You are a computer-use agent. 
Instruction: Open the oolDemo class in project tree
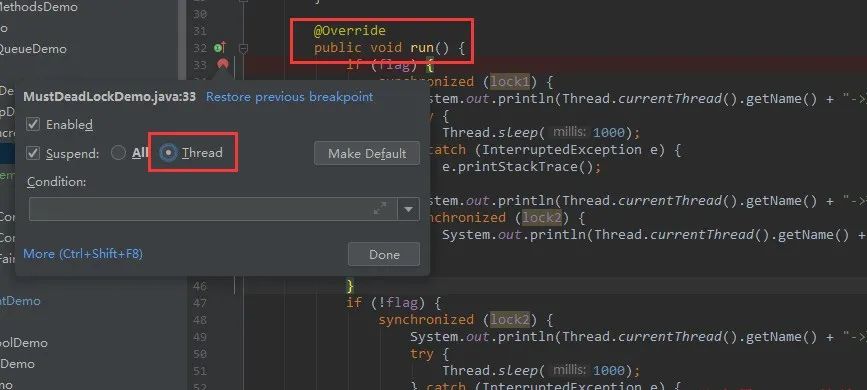[23, 343]
